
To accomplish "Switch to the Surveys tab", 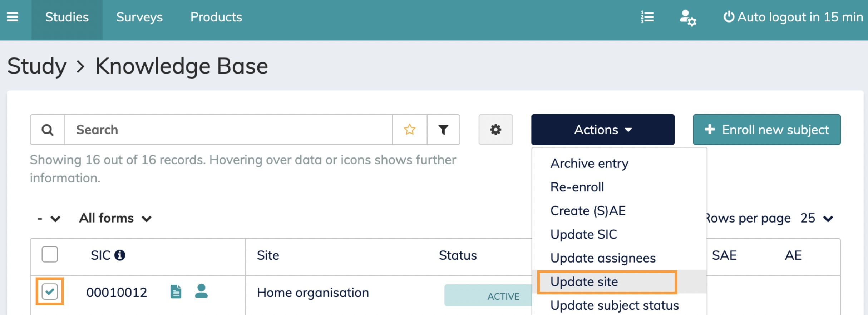I will tap(139, 17).
